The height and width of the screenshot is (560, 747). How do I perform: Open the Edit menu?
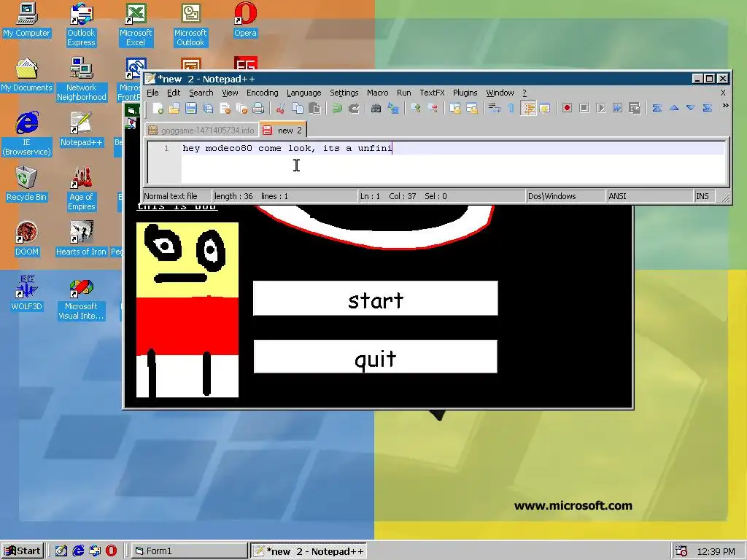click(174, 93)
